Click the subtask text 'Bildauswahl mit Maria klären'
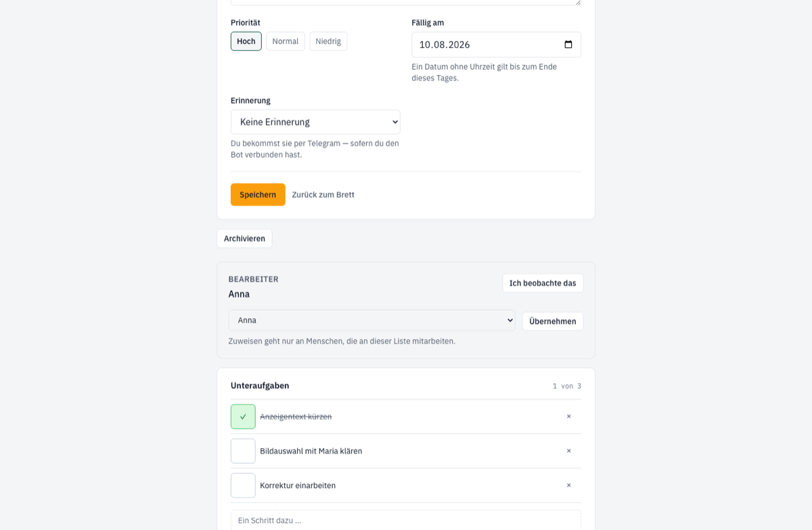Screen dimensions: 812x530 [x=311, y=451]
